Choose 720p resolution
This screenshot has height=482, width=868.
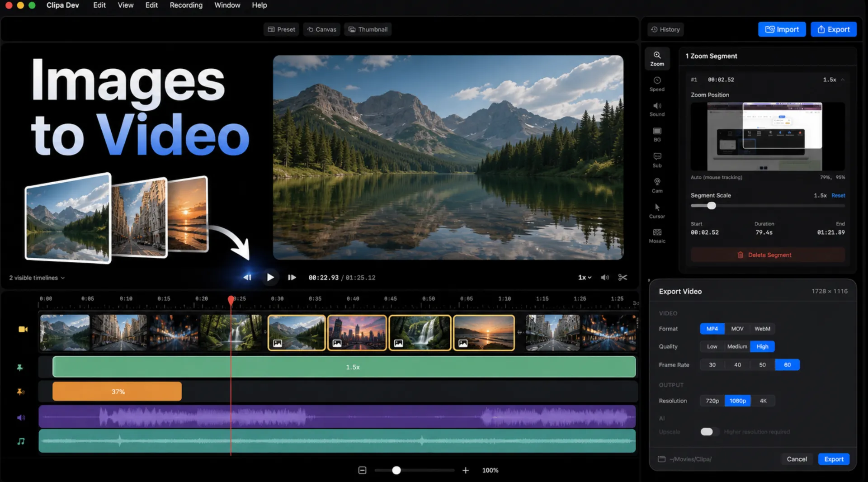click(x=712, y=401)
